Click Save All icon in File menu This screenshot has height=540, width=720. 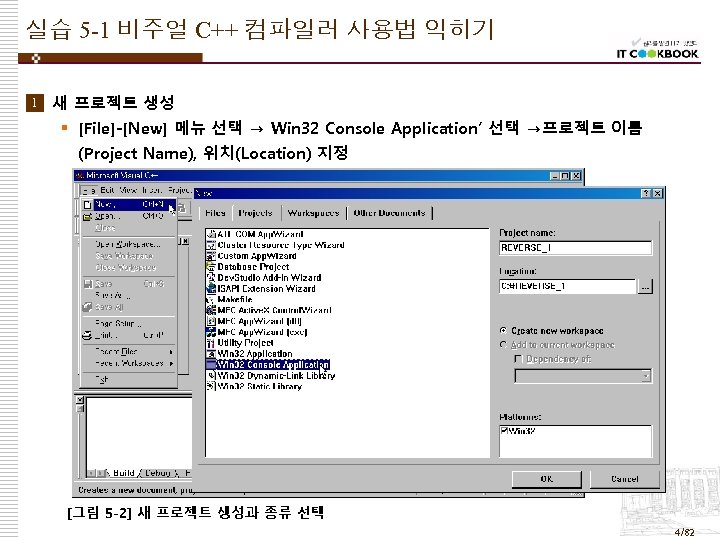(x=88, y=307)
